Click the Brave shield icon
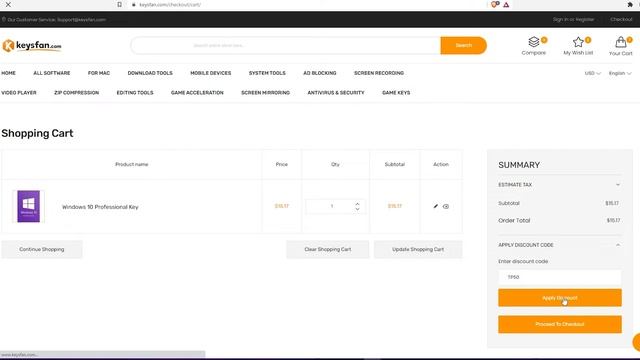The height and width of the screenshot is (360, 640). click(x=495, y=4)
